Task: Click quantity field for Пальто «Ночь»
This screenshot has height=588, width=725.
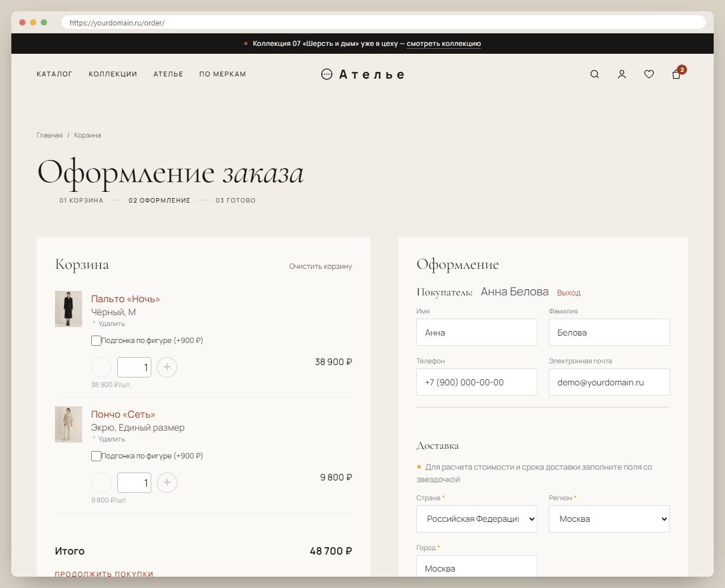Action: coord(134,367)
